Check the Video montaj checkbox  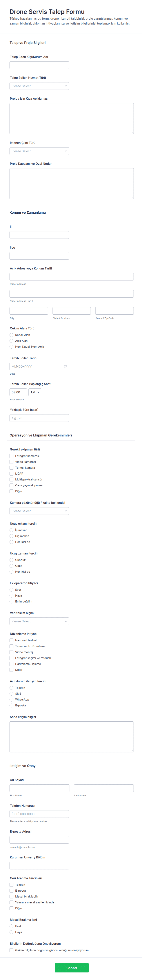pyautogui.click(x=11, y=652)
